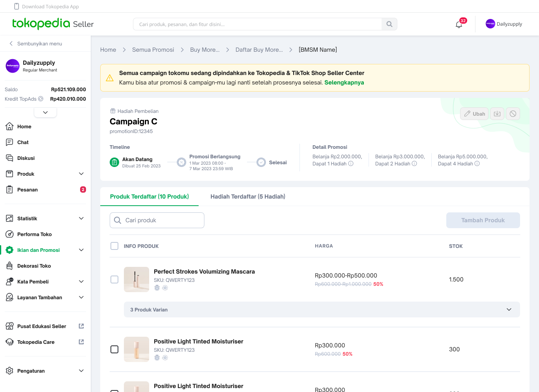Expand the 3 Produk Varian row
Screen dimensions: 539x392
pos(509,309)
